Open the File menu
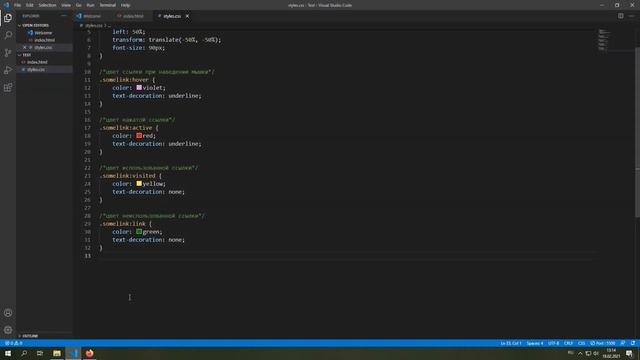This screenshot has width=640, height=360. coord(17,5)
